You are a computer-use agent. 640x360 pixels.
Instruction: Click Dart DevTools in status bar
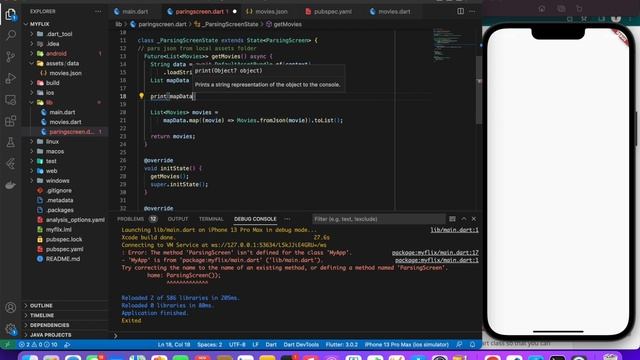(x=301, y=344)
